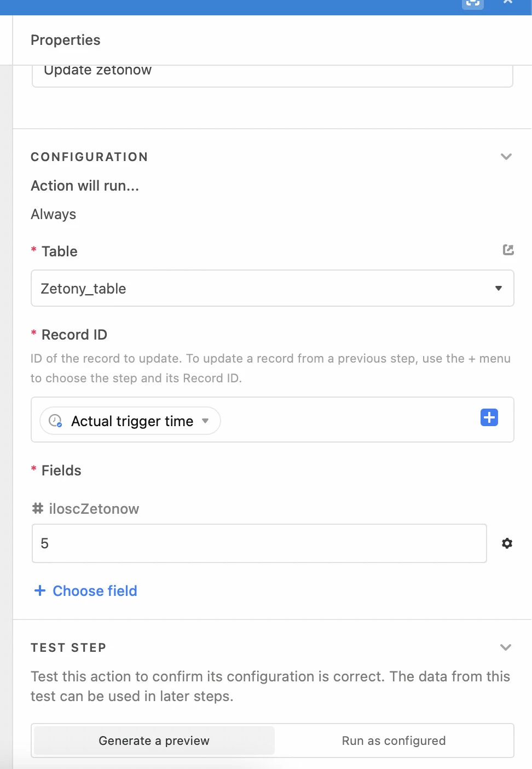532x769 pixels.
Task: Open the table link icon beside Table
Action: click(508, 250)
